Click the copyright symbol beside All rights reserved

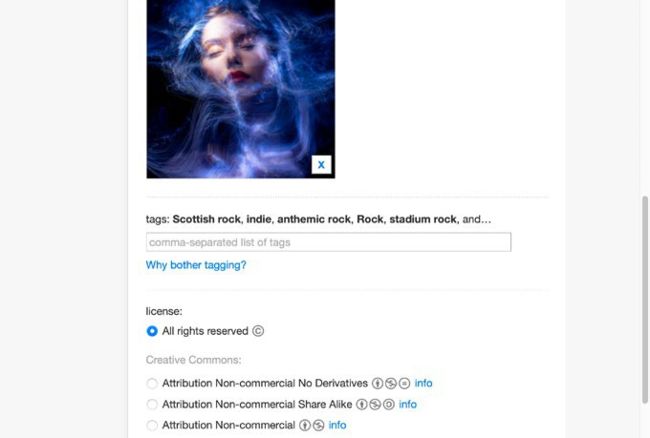pyautogui.click(x=258, y=331)
